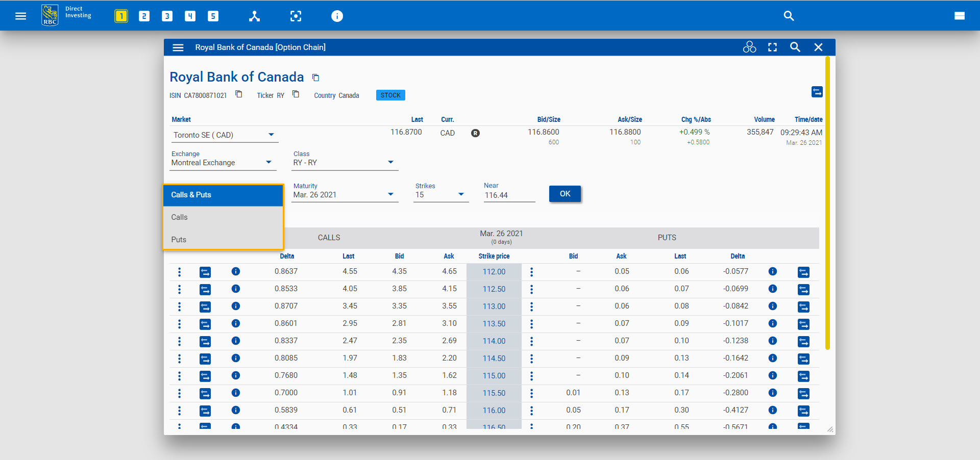This screenshot has width=980, height=460.
Task: Open put options menu for strike 115.00
Action: coord(531,376)
